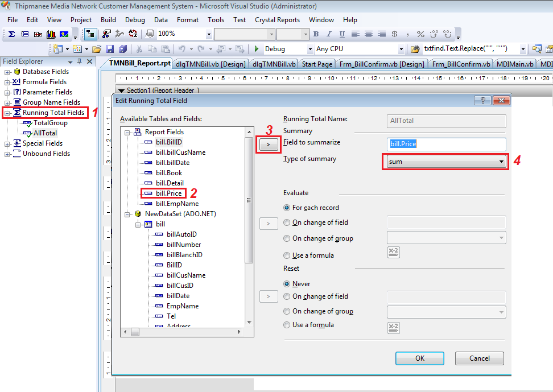The image size is (553, 392).
Task: Click the Undo arrow icon
Action: [x=182, y=49]
